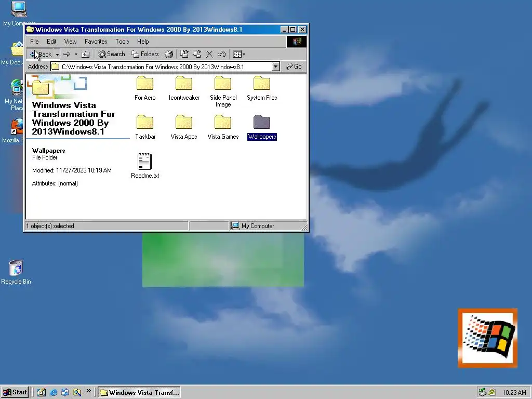Click the network connection tray icon

pyautogui.click(x=483, y=393)
